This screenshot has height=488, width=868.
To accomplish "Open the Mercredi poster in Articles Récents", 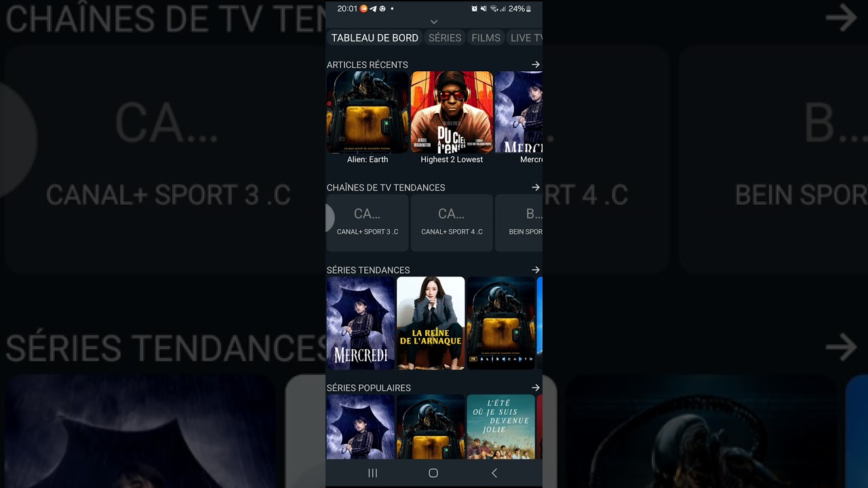I will [519, 113].
